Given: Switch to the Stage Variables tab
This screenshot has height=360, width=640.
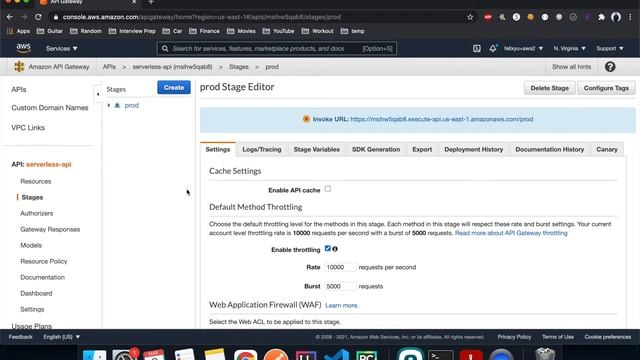Looking at the screenshot, I should [x=316, y=149].
